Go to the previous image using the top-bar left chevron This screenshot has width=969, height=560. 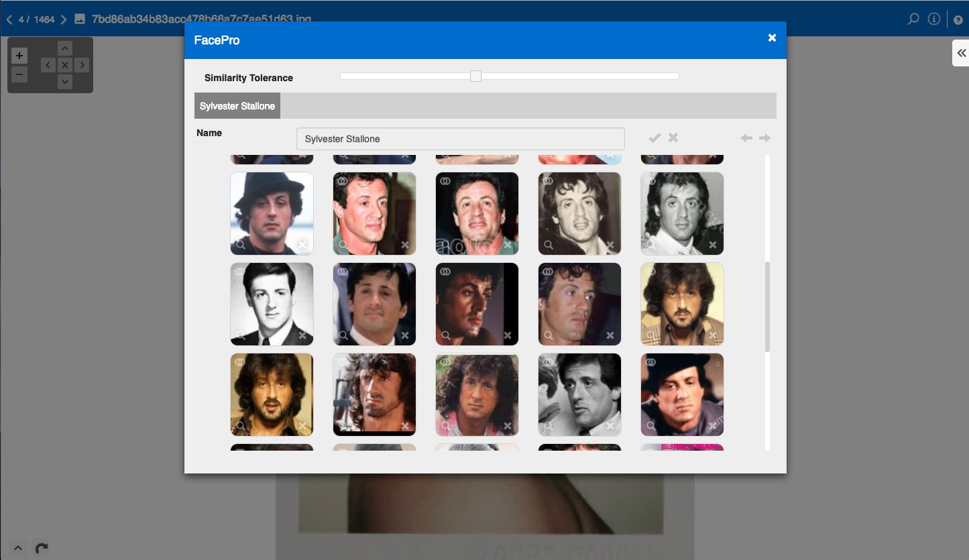9,19
